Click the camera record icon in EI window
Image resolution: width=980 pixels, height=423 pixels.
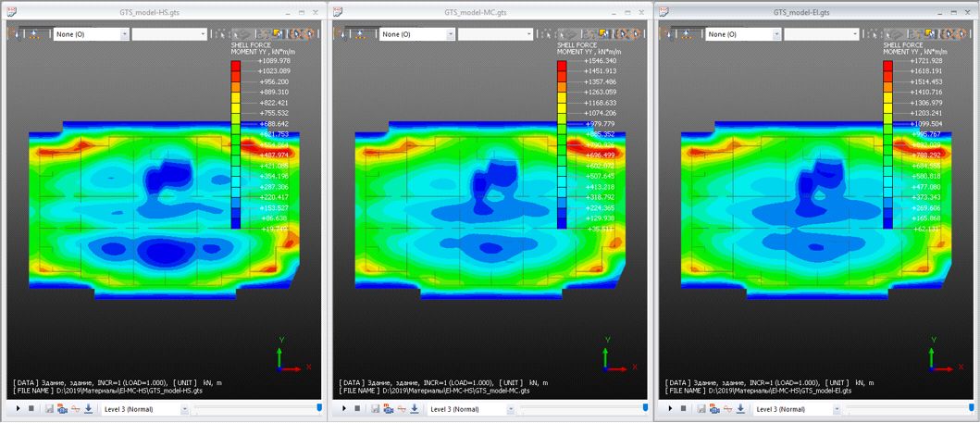point(714,408)
